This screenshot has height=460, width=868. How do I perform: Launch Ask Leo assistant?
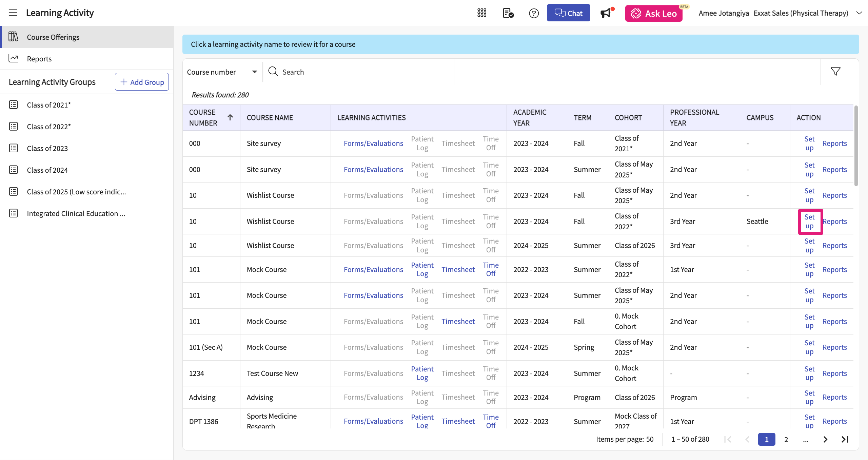tap(654, 13)
